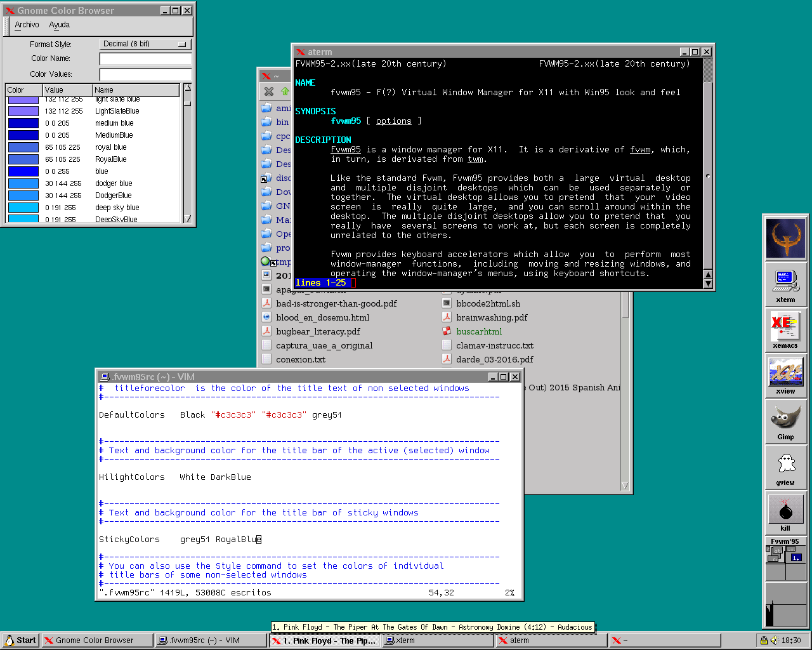Select the 'dodger blue' color row
Screen dimensions: 812x650
point(94,183)
